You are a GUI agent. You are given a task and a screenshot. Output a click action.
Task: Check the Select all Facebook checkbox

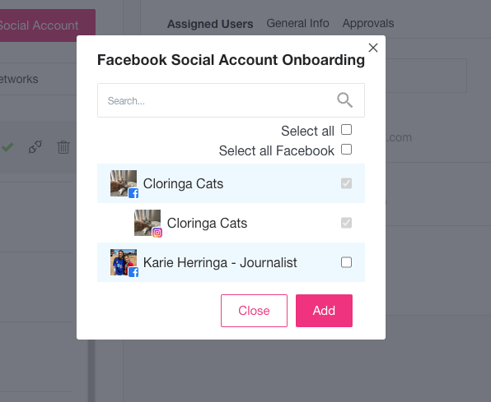coord(346,150)
